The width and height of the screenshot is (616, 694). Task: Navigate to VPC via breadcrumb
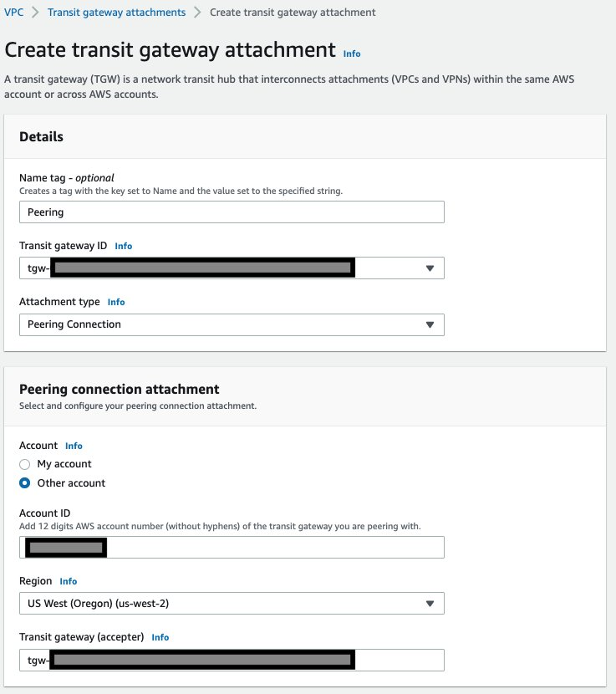[x=13, y=13]
